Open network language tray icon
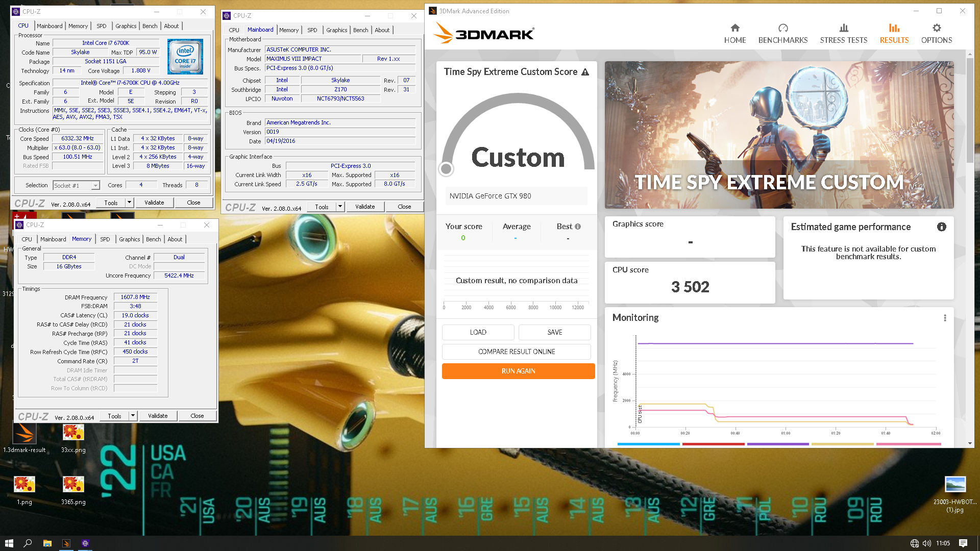The image size is (980, 551). (x=915, y=543)
